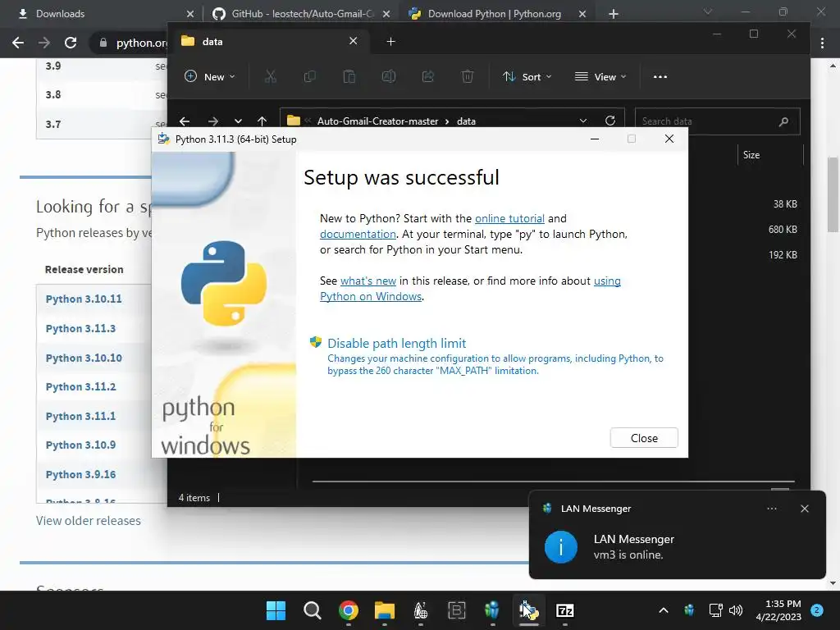Click Disable path length limit option

[x=396, y=343]
